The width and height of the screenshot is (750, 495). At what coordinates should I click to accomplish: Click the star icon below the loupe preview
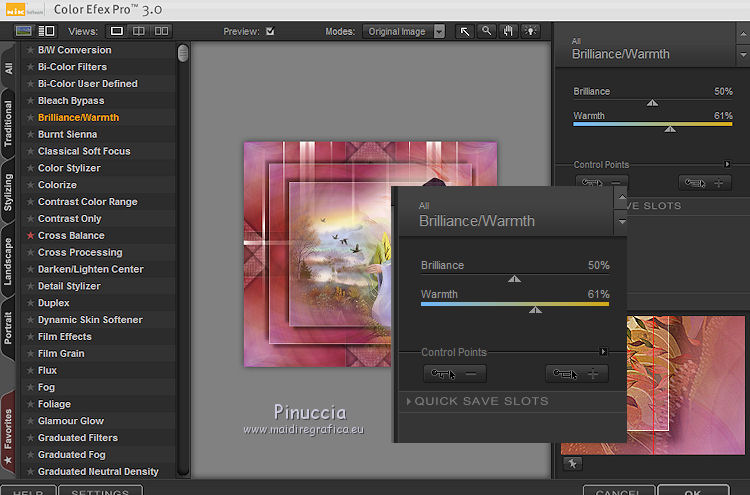pos(573,463)
